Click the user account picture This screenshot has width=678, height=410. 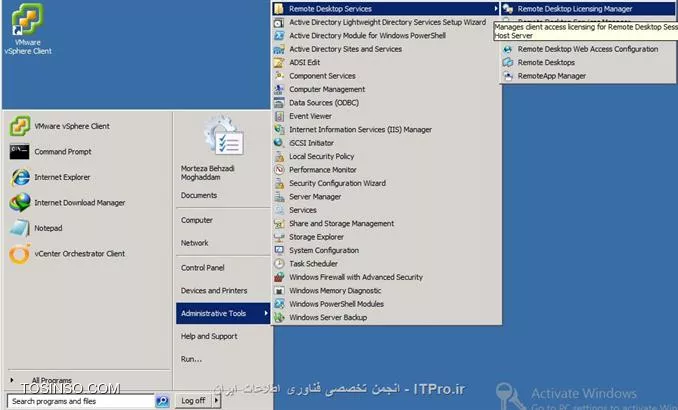coord(224,136)
